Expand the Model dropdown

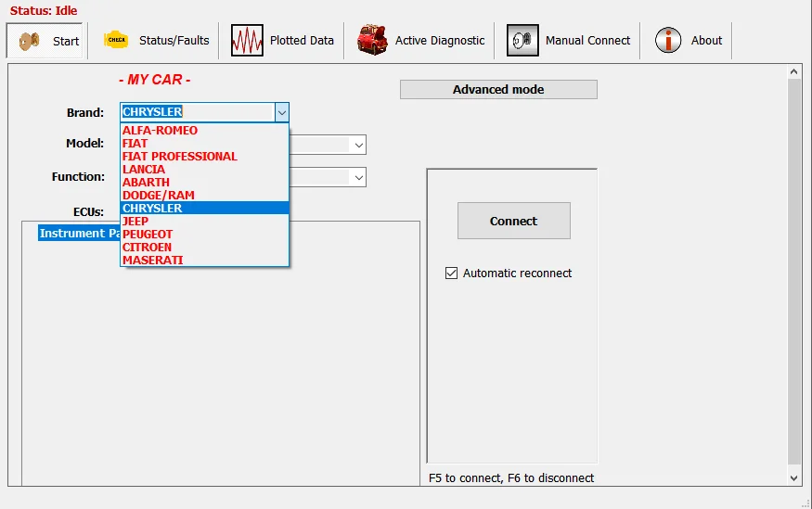[x=359, y=146]
